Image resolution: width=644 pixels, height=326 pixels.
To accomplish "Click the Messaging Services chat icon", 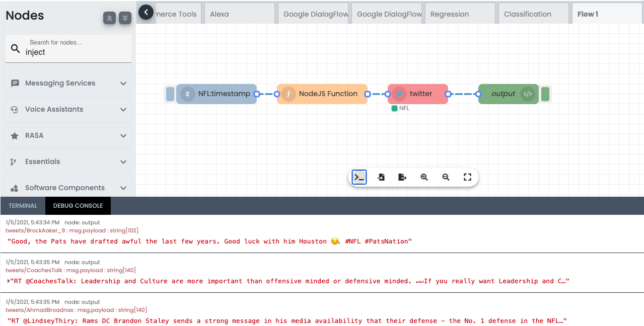I will point(15,84).
